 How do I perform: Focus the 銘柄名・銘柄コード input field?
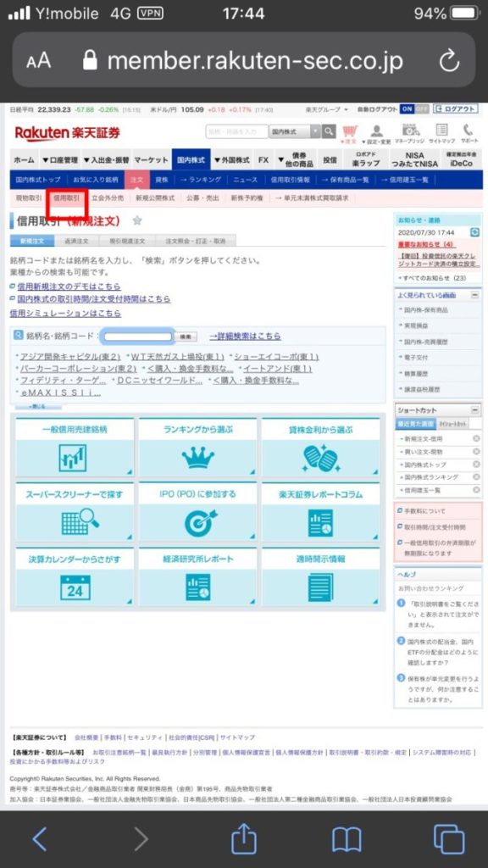click(138, 336)
